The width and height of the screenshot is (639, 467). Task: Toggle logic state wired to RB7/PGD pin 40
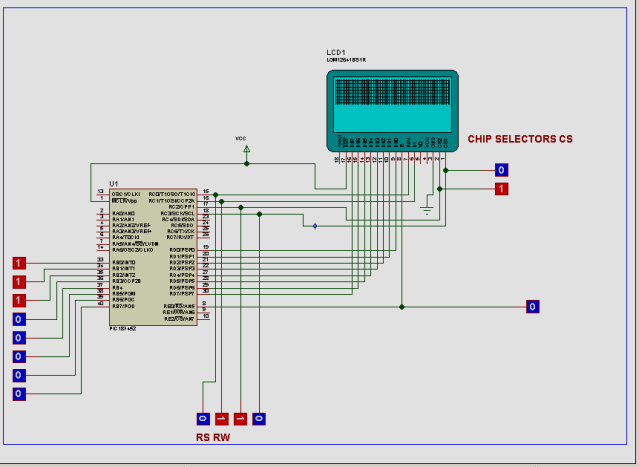click(19, 394)
